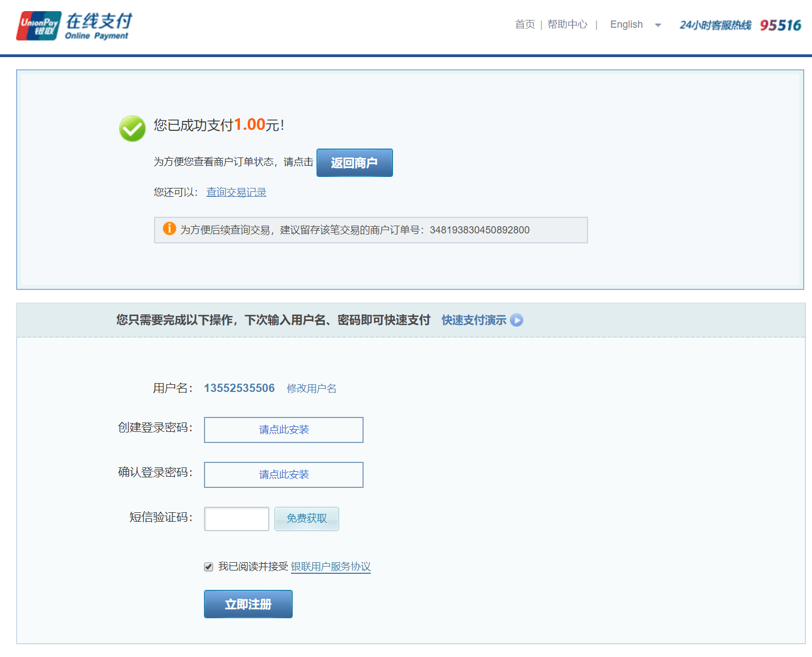Image resolution: width=812 pixels, height=657 pixels.
Task: Focus the 短信验证码 input box
Action: (237, 519)
